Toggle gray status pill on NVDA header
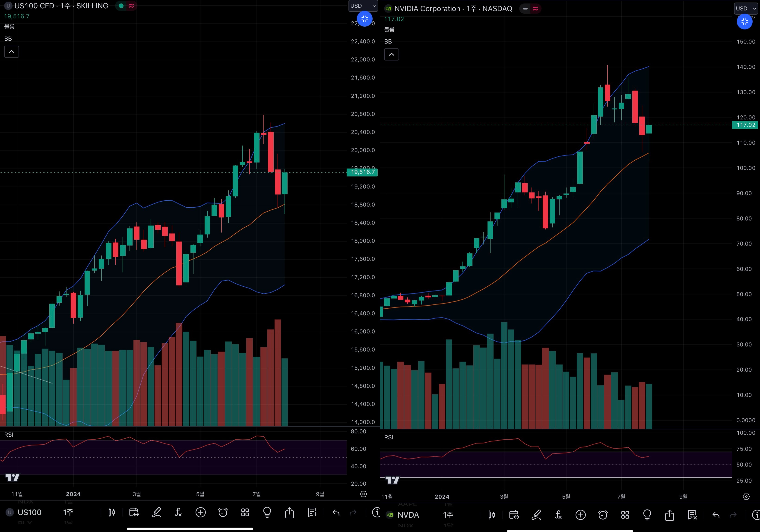 click(525, 9)
